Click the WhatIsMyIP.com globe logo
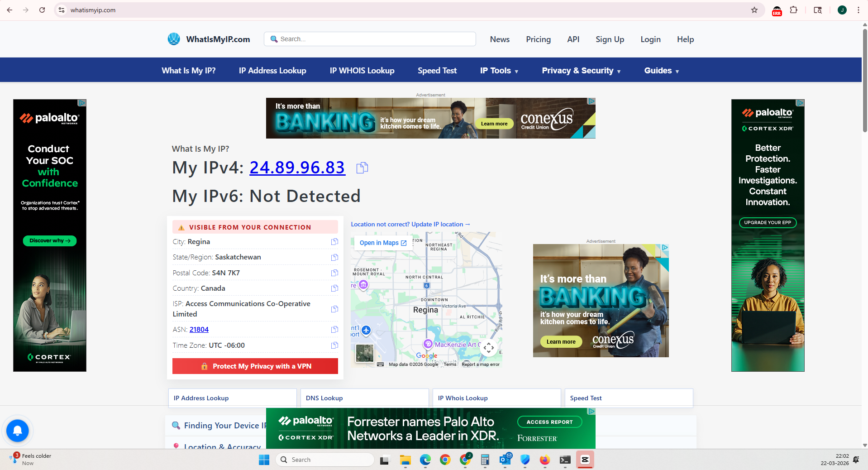868x470 pixels. tap(174, 39)
